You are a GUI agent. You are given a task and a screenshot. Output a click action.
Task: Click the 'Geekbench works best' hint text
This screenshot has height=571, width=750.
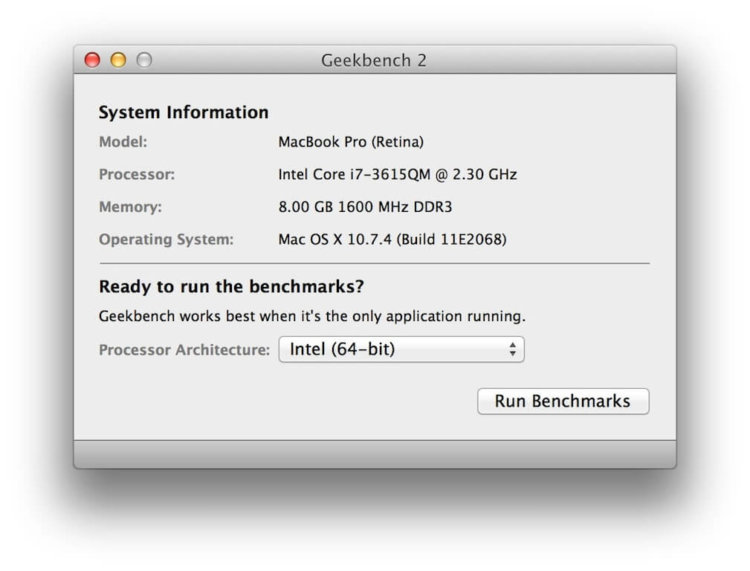click(x=312, y=316)
